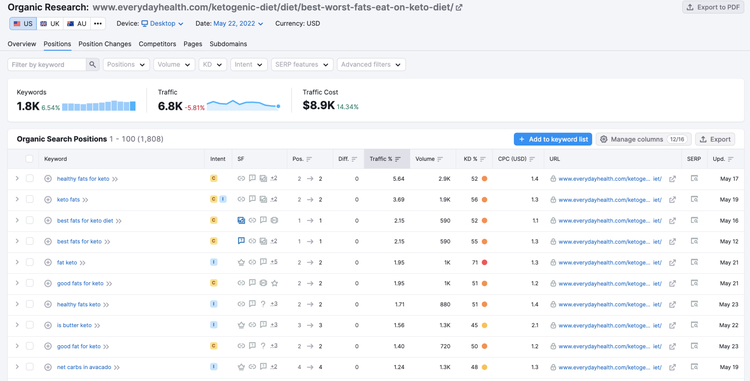
Task: Click the Manage columns button
Action: [643, 139]
